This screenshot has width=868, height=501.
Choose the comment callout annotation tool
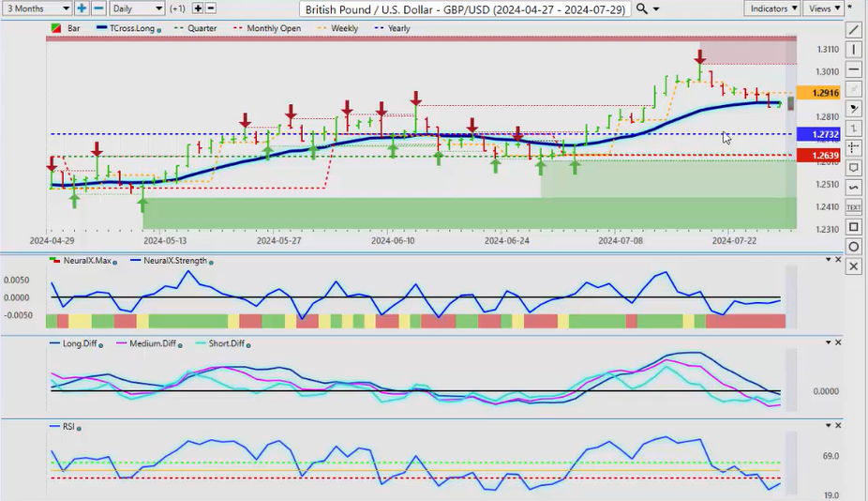[x=853, y=167]
